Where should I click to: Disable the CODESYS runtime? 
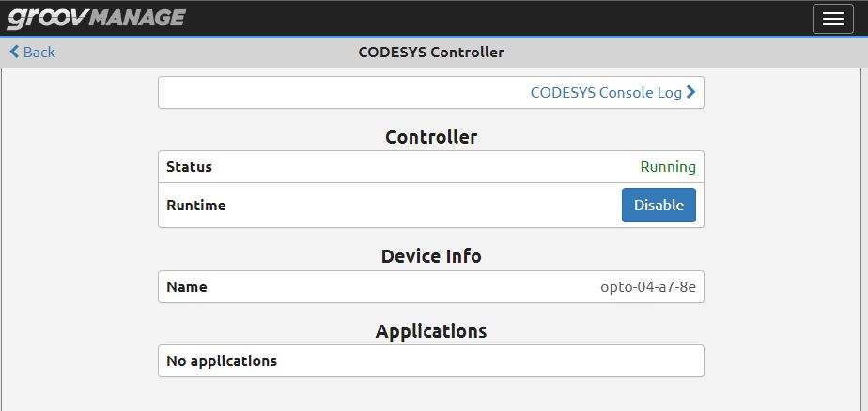tap(659, 205)
